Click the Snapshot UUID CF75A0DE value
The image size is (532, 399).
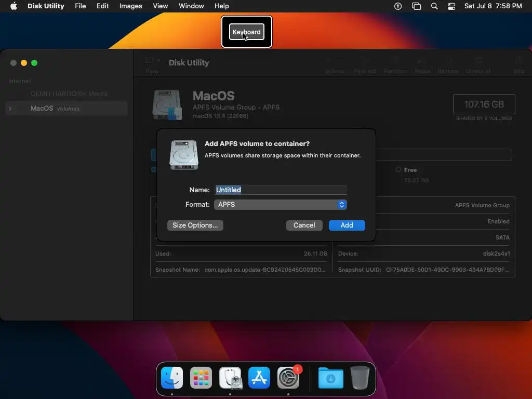tap(447, 270)
